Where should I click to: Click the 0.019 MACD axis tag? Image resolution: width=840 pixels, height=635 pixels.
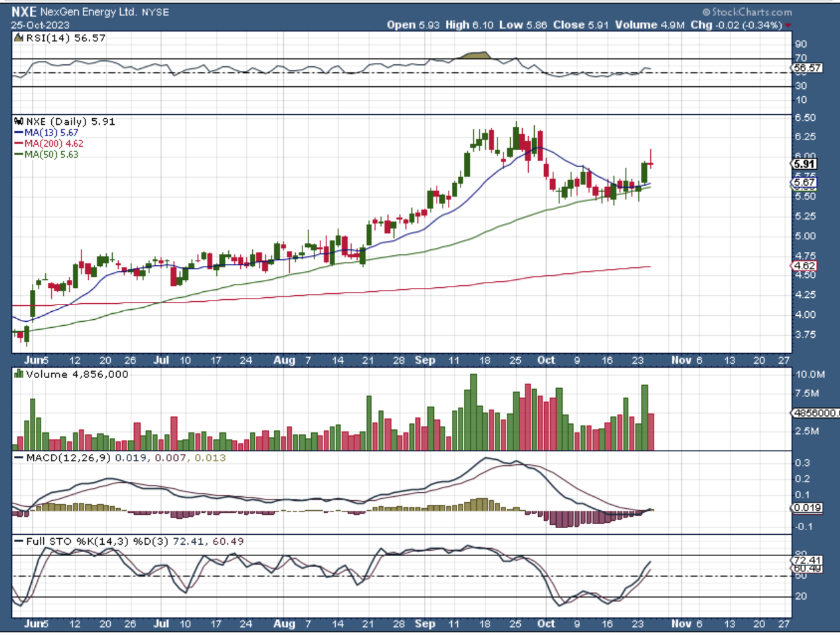pyautogui.click(x=807, y=508)
